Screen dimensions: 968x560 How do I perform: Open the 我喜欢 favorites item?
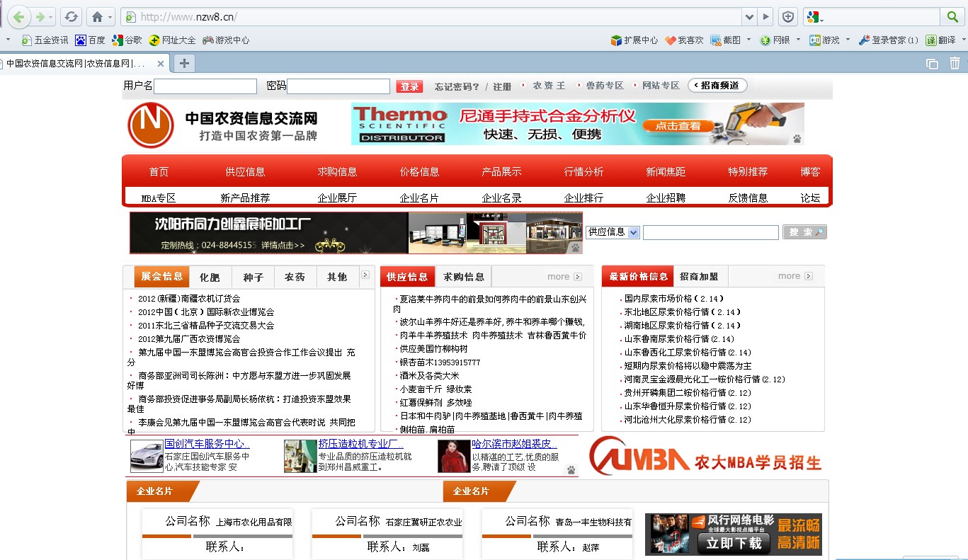tap(684, 40)
